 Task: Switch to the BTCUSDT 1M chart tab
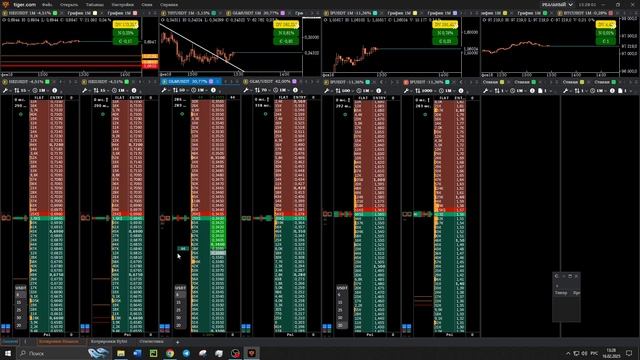point(584,13)
